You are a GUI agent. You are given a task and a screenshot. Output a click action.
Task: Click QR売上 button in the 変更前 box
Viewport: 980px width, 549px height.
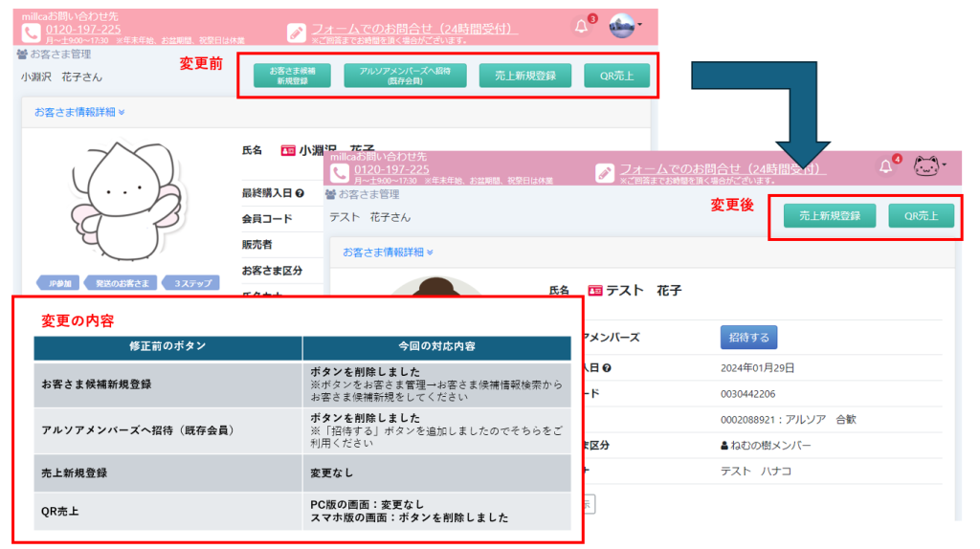coord(616,76)
